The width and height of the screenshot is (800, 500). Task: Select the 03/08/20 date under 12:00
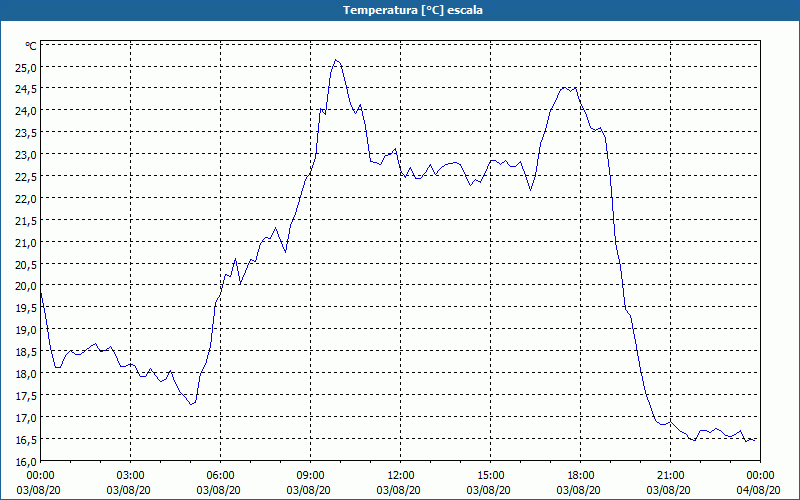click(398, 490)
